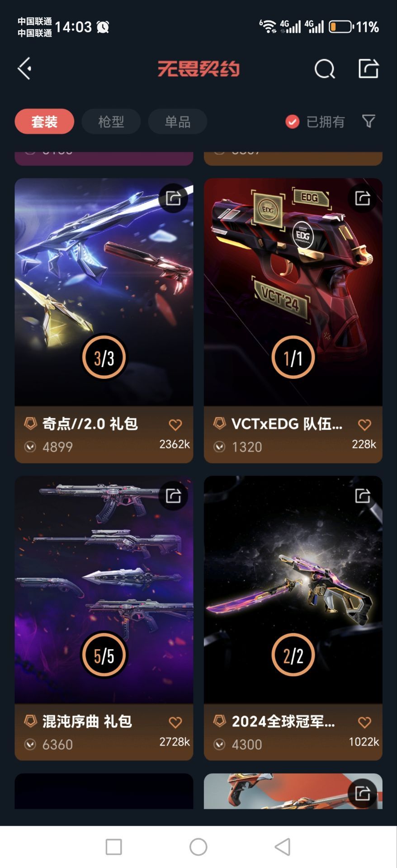Share the 奇点//2.0 礼包 card
The height and width of the screenshot is (868, 397).
(173, 198)
